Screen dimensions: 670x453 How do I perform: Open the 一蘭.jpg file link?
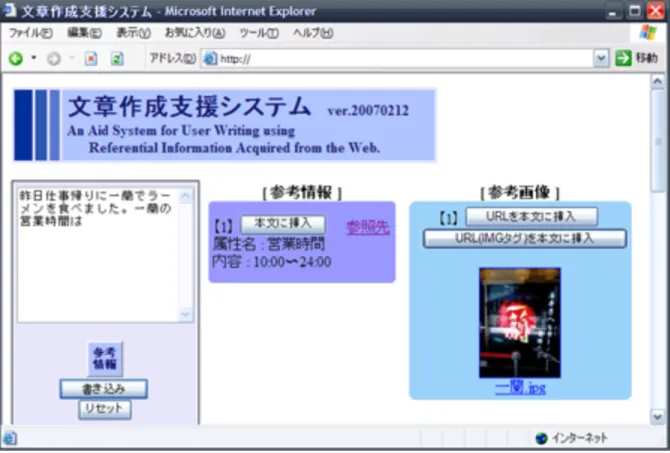[x=520, y=388]
